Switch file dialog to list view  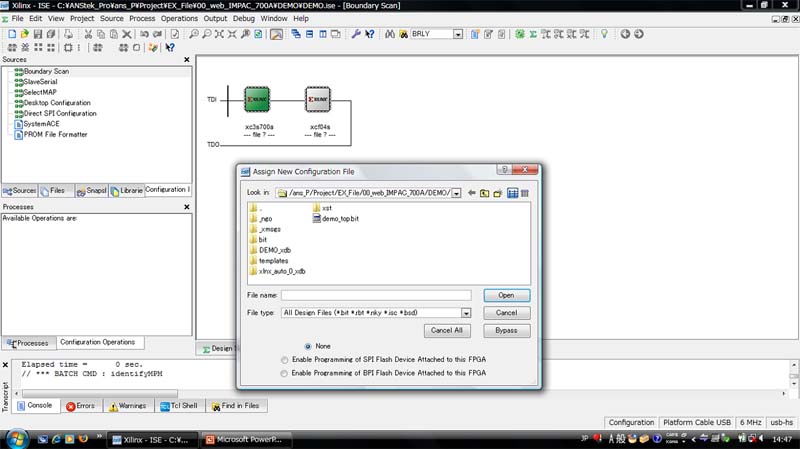(x=512, y=193)
